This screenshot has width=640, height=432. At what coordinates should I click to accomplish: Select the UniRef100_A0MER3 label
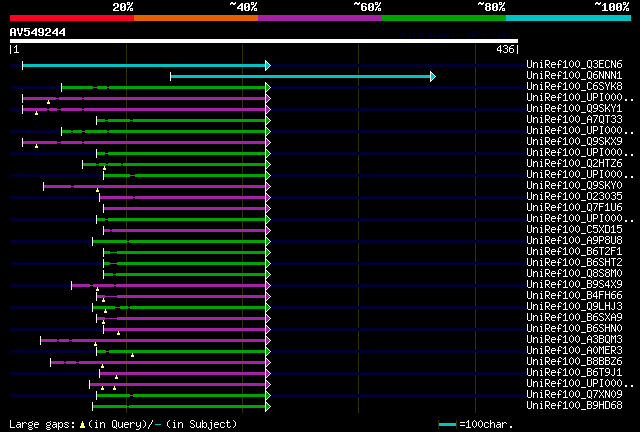[x=574, y=351]
